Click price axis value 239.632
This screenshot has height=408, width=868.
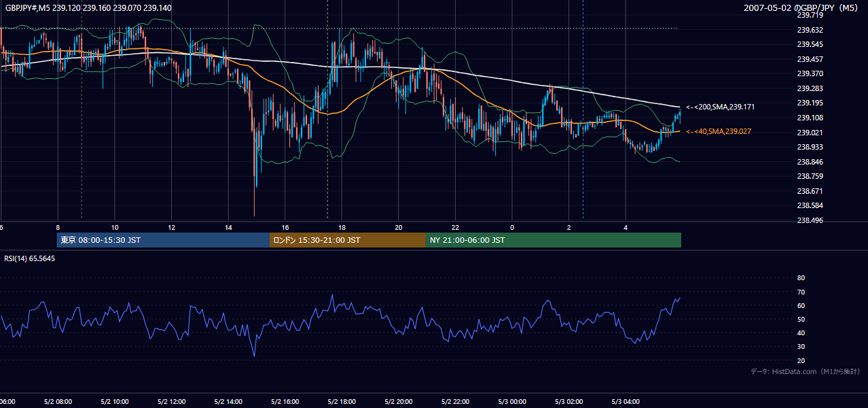coord(810,30)
